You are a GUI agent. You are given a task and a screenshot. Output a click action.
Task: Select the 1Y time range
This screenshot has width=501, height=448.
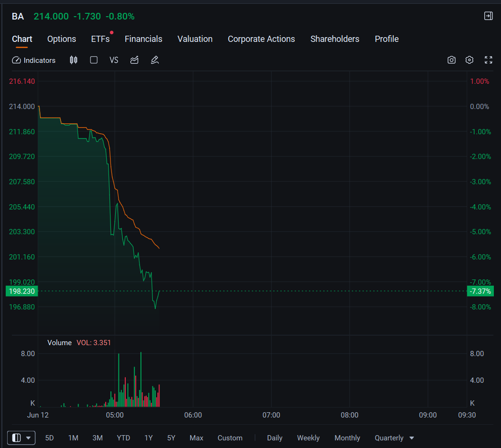(x=149, y=438)
